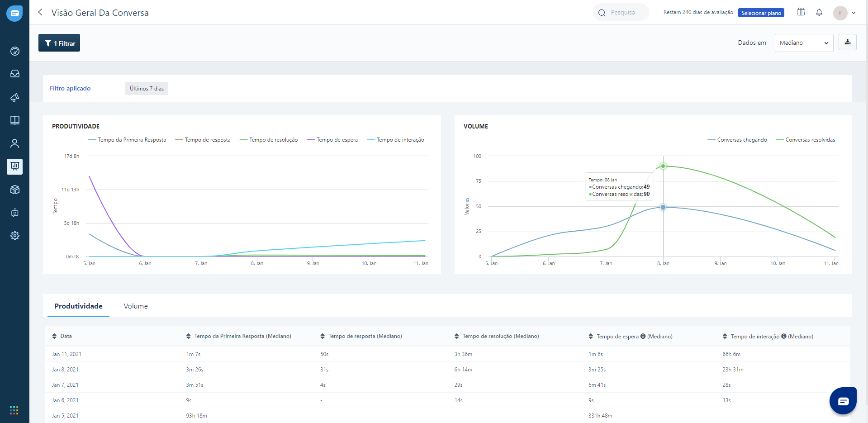Image resolution: width=868 pixels, height=423 pixels.
Task: Download the report data
Action: point(848,43)
